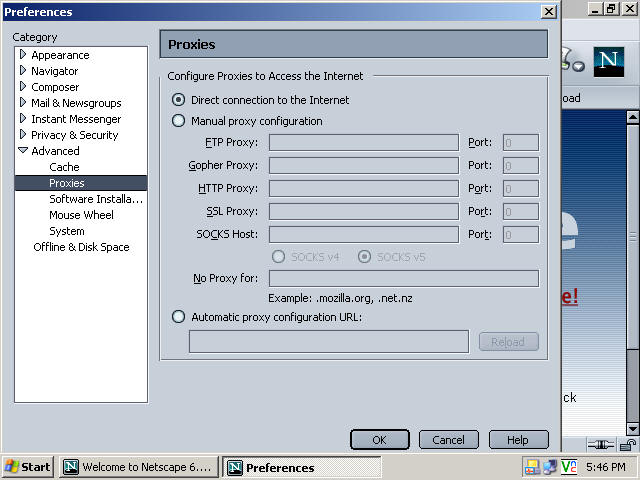Click the Gopher Proxy Port field
This screenshot has height=480, width=640.
coord(521,165)
